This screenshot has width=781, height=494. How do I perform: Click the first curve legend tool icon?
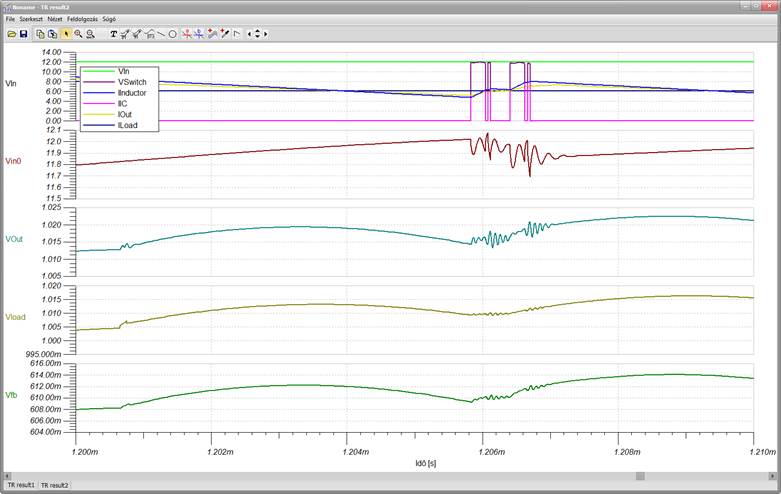pos(125,34)
